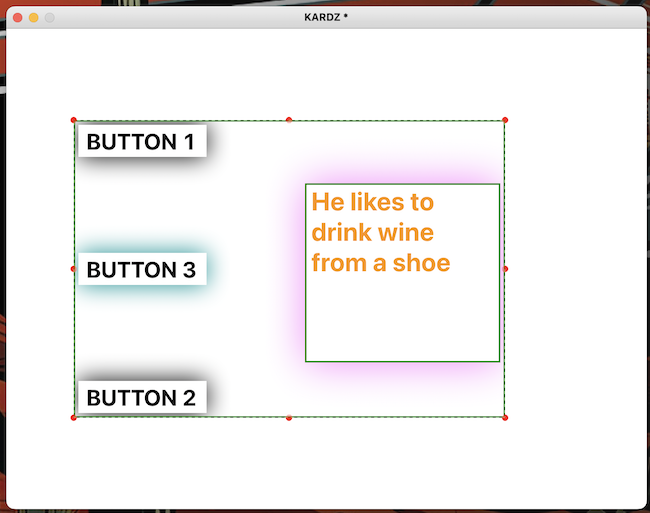Click the right-middle red resize handle
The image size is (650, 513).
[505, 268]
